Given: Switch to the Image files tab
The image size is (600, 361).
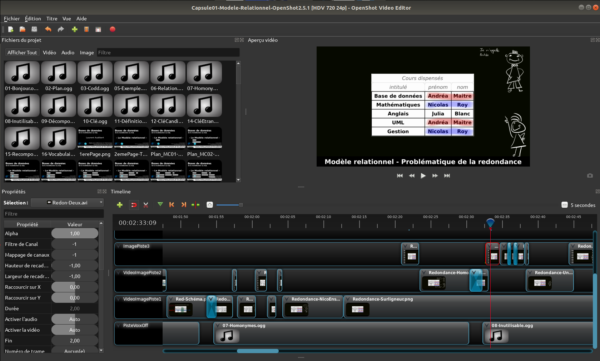Looking at the screenshot, I should pyautogui.click(x=86, y=52).
